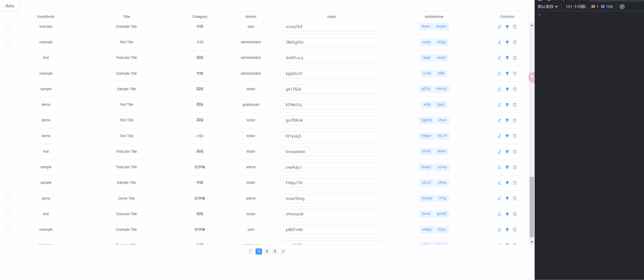Click the mufni article tag
The image size is (644, 280).
[426, 42]
